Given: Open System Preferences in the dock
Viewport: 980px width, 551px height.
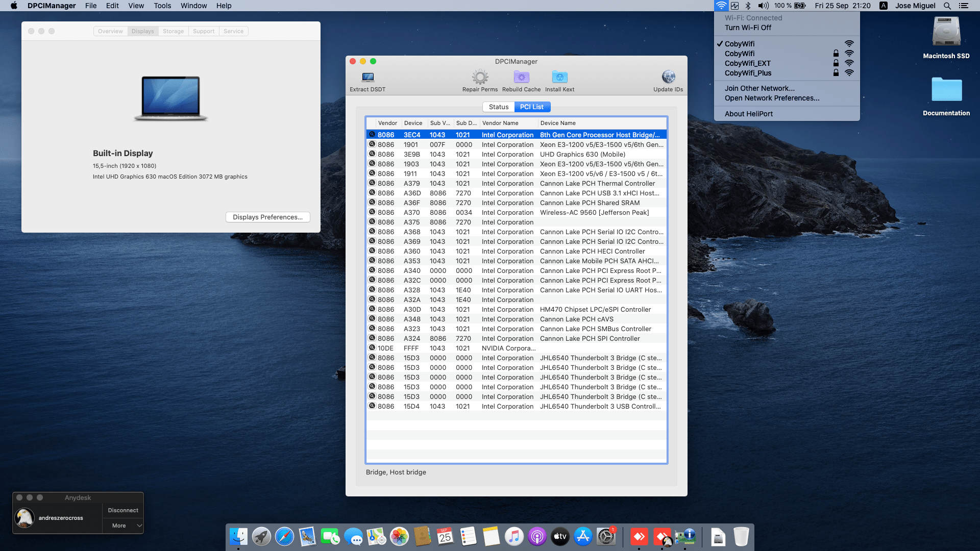Looking at the screenshot, I should tap(606, 537).
